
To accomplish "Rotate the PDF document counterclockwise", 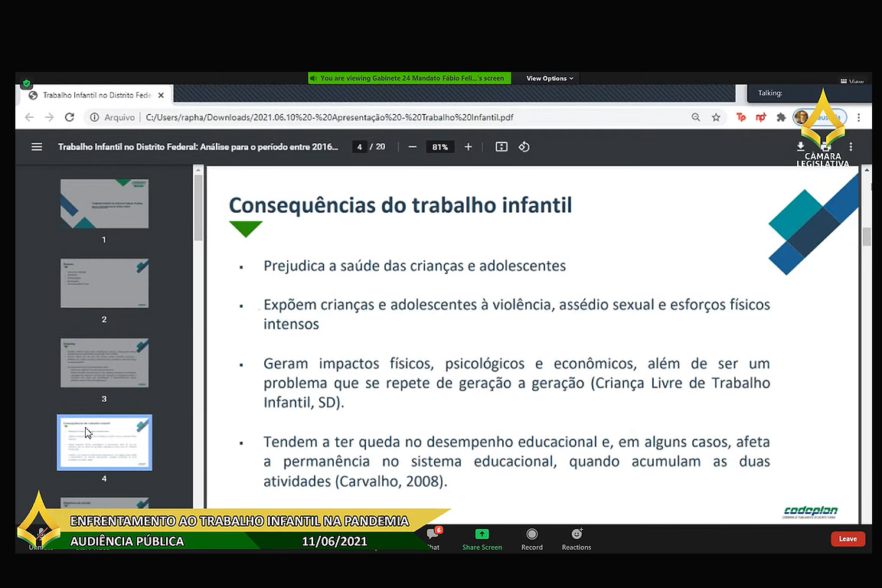I will pos(524,147).
